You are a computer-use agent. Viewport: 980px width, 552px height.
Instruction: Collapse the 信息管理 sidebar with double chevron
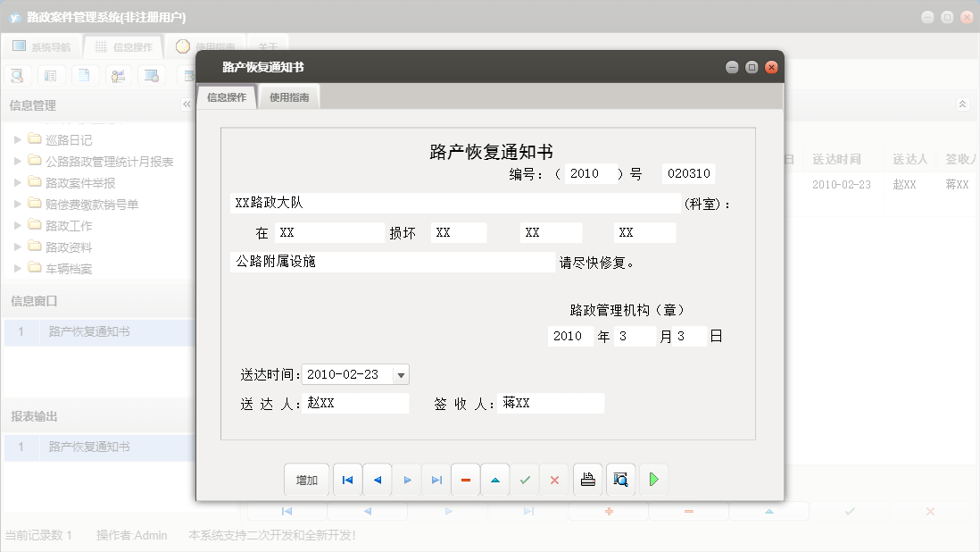coord(187,104)
